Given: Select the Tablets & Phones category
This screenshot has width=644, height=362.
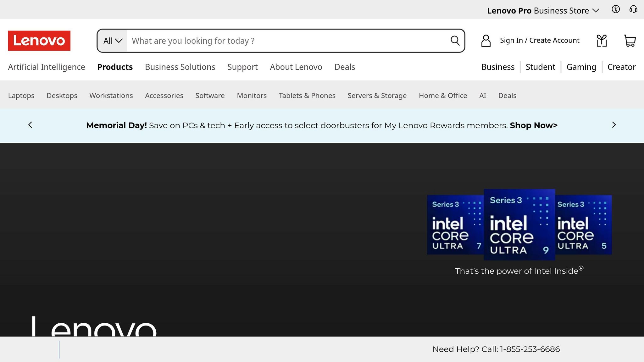Looking at the screenshot, I should [307, 96].
